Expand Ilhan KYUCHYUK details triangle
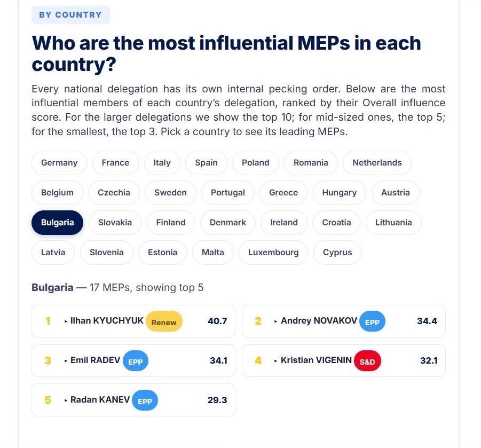 coord(66,321)
